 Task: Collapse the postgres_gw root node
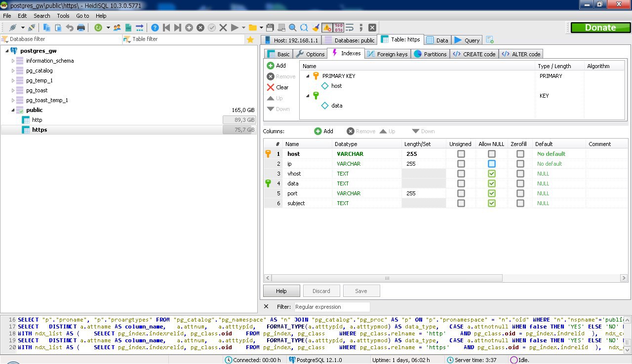click(6, 51)
